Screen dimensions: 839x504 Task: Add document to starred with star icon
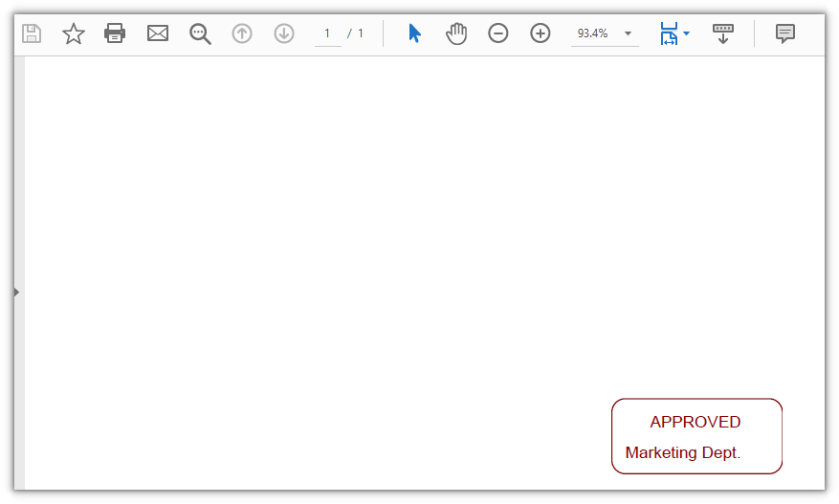click(74, 33)
